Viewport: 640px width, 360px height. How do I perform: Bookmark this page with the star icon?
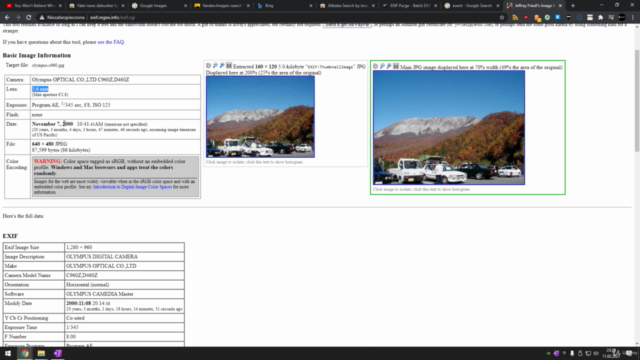coord(502,18)
